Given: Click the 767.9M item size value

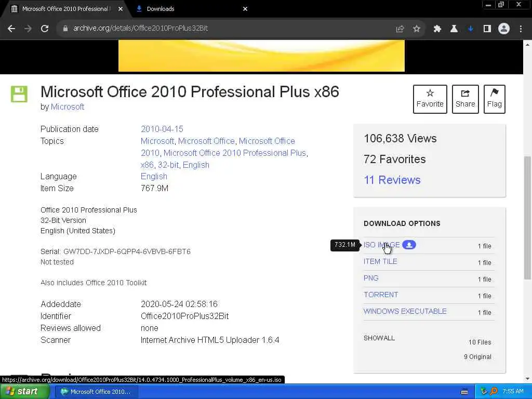Looking at the screenshot, I should click(154, 188).
